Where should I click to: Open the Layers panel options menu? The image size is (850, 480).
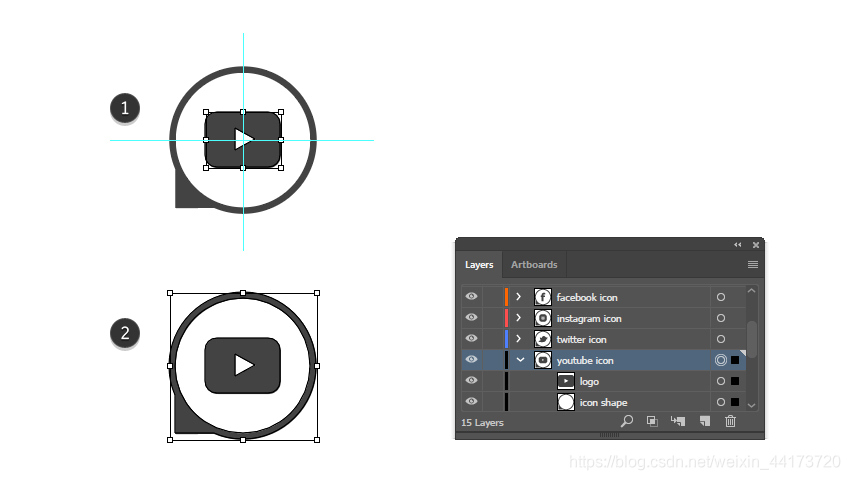click(x=752, y=265)
